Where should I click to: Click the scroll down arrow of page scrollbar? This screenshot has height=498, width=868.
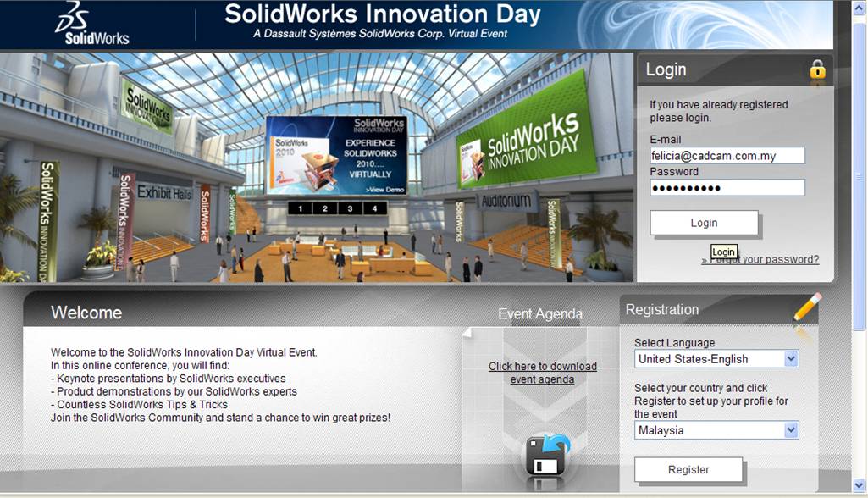coord(860,486)
